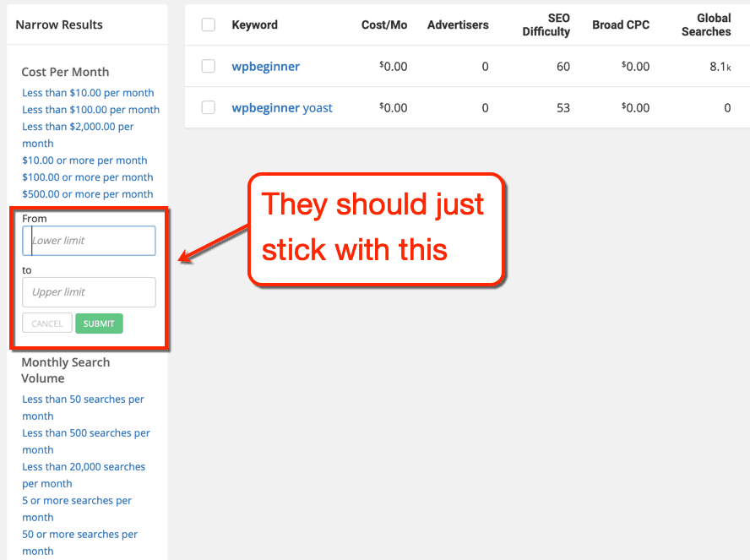Filter by $10.00 or more per month
The height and width of the screenshot is (560, 750).
(84, 160)
